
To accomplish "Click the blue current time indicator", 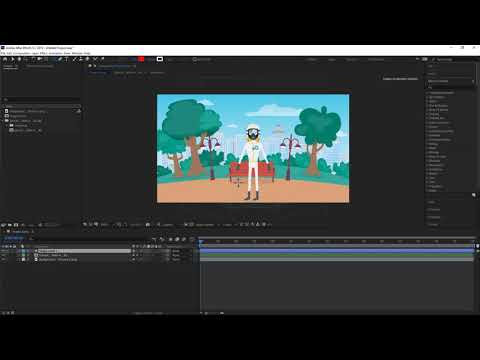I will click(201, 241).
